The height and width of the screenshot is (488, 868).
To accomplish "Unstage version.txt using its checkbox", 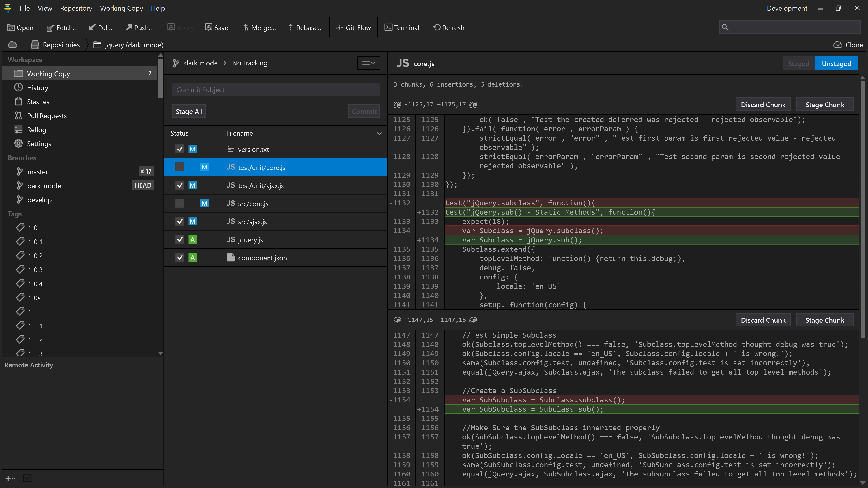I will (x=180, y=149).
